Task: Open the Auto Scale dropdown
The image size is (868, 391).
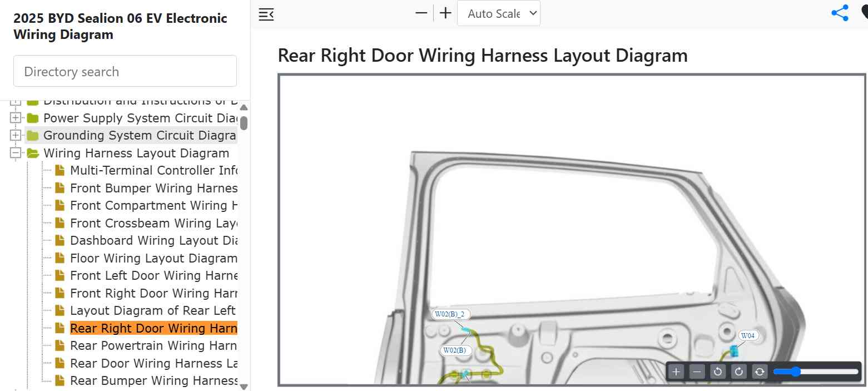Action: [x=499, y=13]
